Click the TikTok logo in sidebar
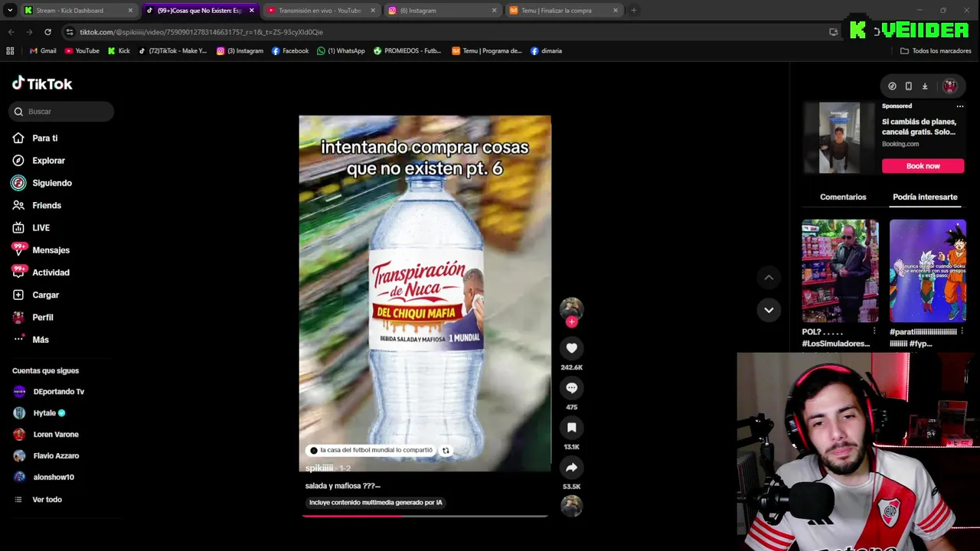Image resolution: width=980 pixels, height=551 pixels. pos(42,83)
